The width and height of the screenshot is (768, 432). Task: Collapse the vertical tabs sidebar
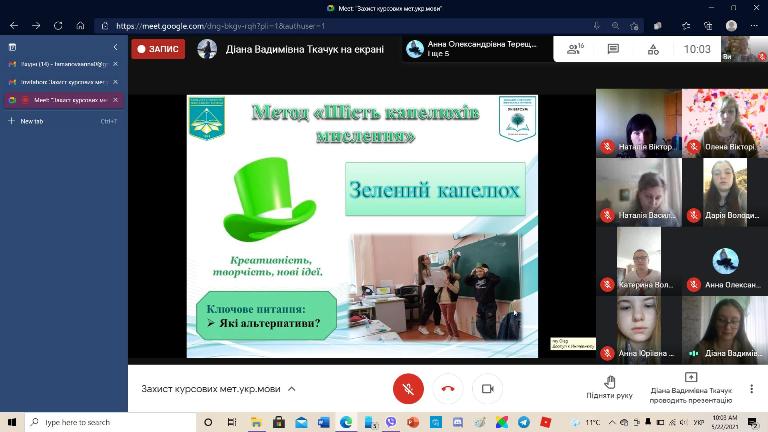115,47
